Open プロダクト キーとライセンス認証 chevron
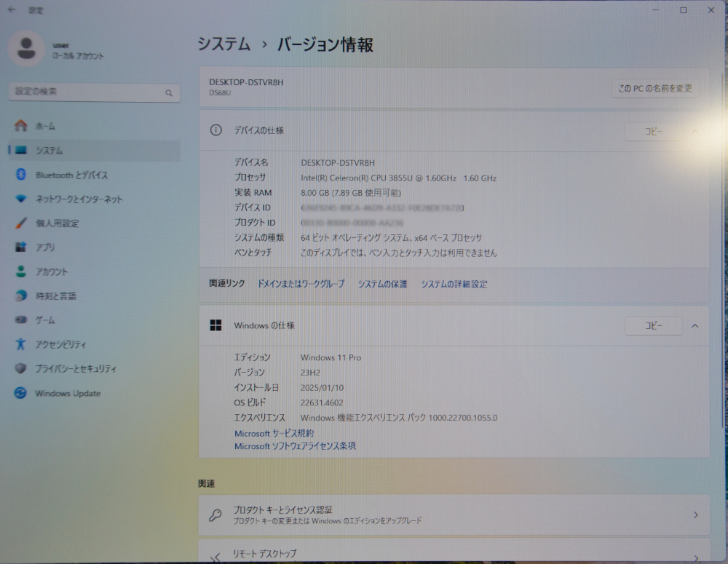The width and height of the screenshot is (728, 564). click(x=695, y=515)
